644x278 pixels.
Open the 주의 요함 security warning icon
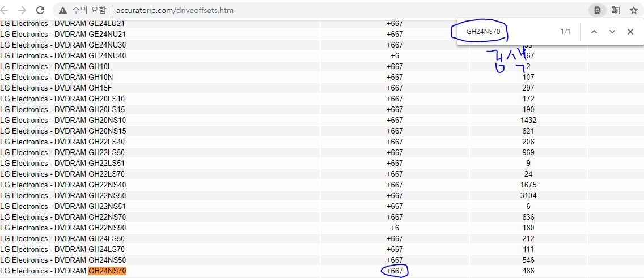[63, 10]
